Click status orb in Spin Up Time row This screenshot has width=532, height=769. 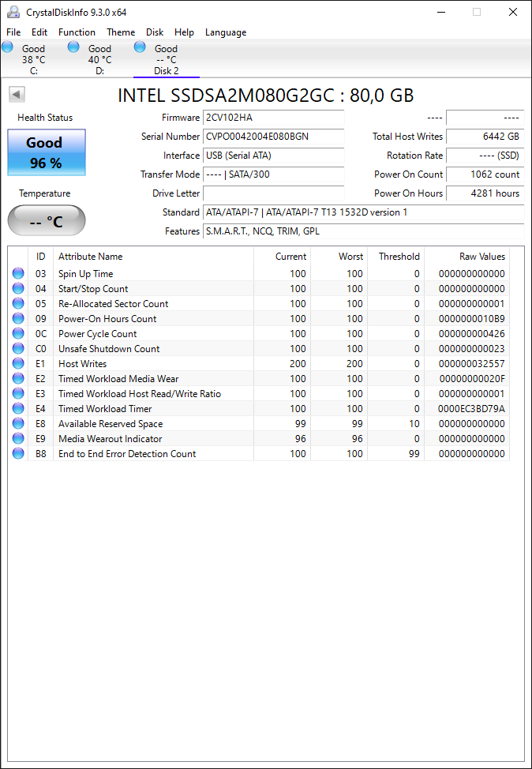click(x=18, y=273)
